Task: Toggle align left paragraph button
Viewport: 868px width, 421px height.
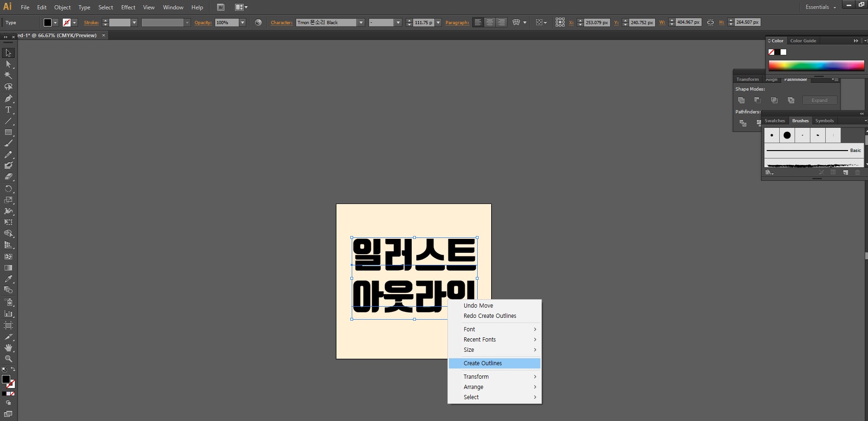Action: click(478, 22)
